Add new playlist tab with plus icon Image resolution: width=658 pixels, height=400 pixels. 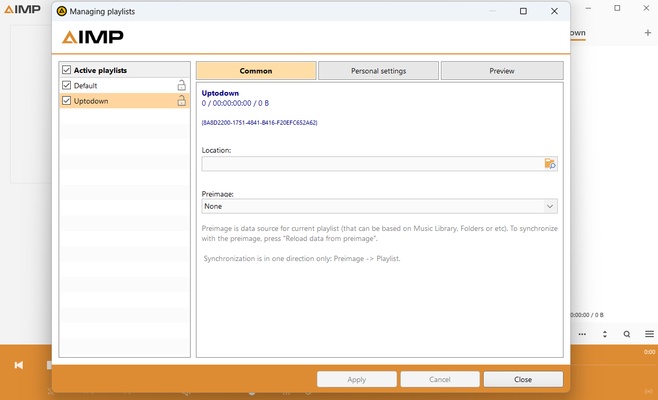click(x=648, y=33)
